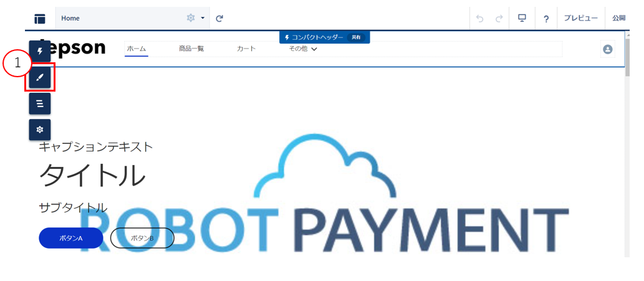Click the Redo arrow

[x=499, y=19]
